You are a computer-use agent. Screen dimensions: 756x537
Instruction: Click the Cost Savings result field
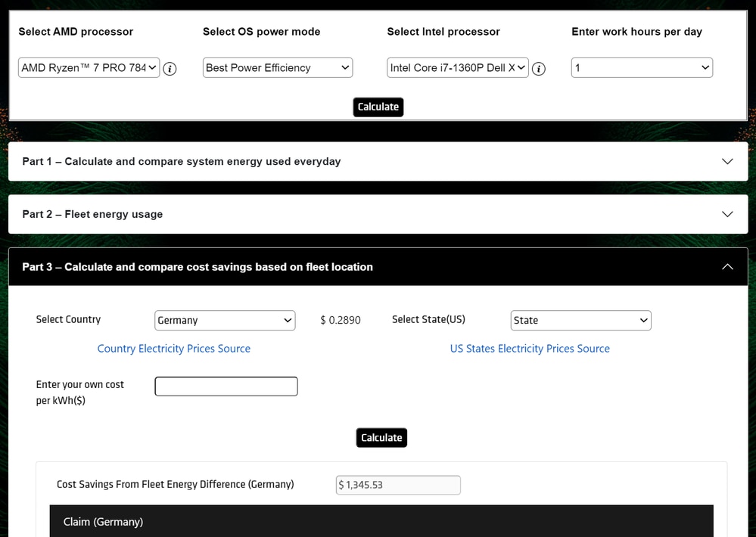(398, 485)
